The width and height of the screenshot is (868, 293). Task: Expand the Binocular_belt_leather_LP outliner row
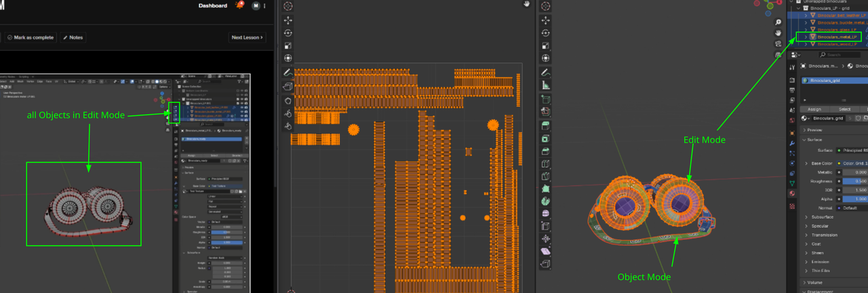click(x=806, y=14)
